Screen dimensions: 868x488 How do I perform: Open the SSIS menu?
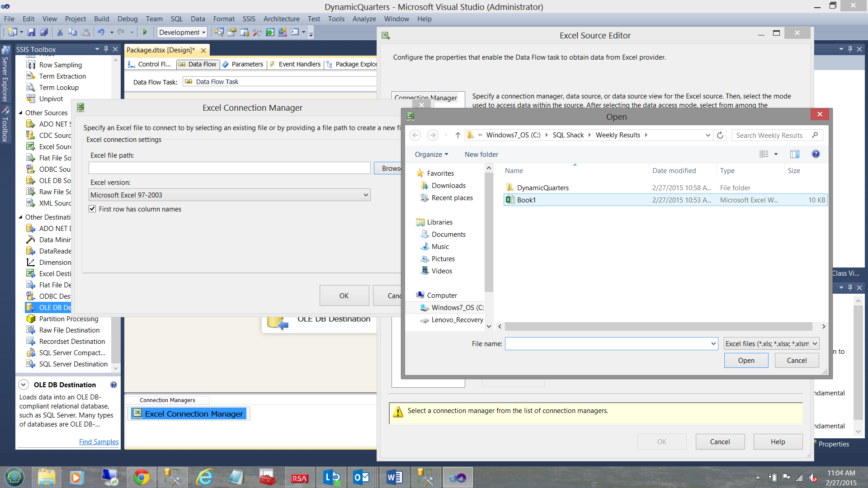[249, 19]
